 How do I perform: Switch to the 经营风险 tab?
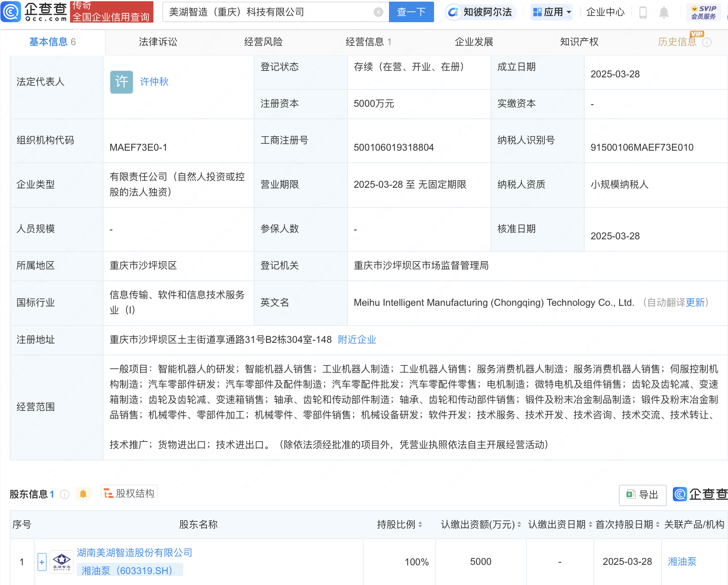263,42
